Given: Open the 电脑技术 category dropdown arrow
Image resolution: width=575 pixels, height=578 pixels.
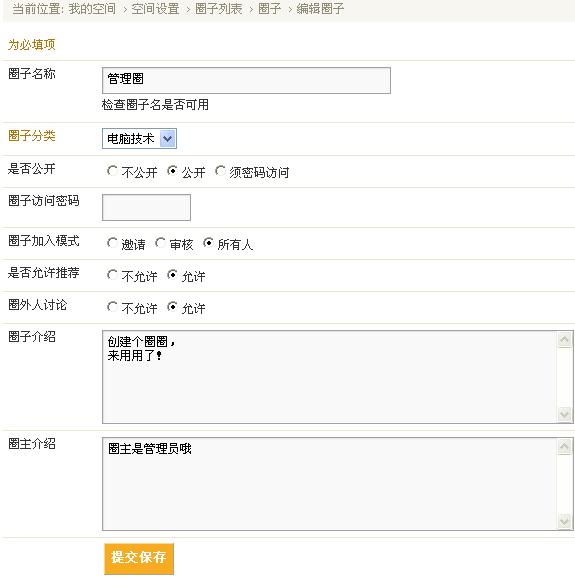Looking at the screenshot, I should 168,139.
